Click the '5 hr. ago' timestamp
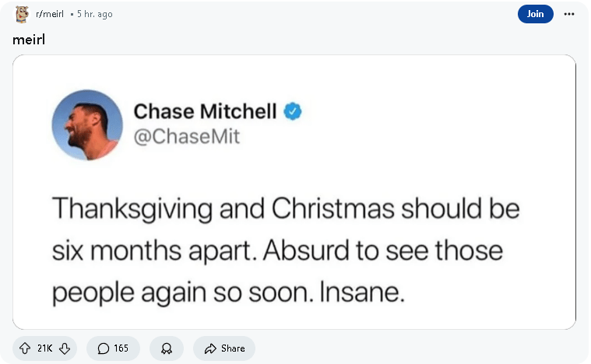Viewport: 591px width, 364px height. pos(94,14)
